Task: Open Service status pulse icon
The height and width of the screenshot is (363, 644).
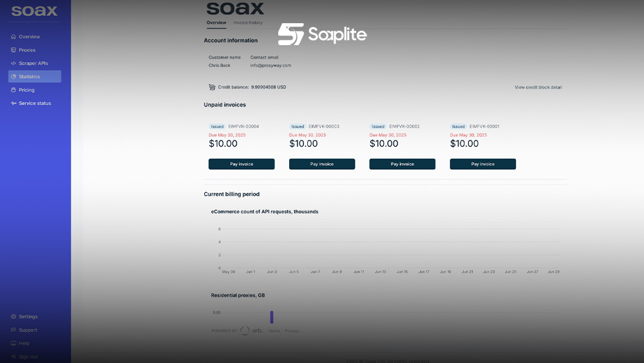Action: click(14, 103)
